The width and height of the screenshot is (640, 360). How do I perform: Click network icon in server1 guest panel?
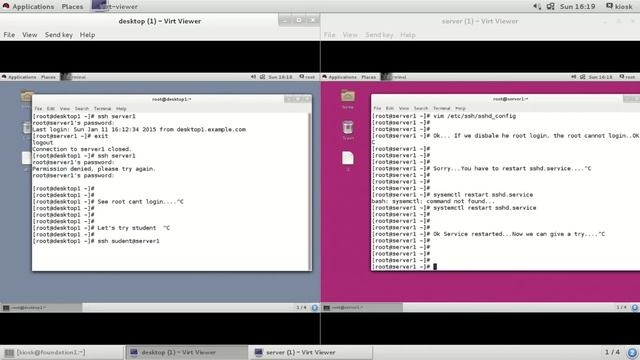[583, 77]
